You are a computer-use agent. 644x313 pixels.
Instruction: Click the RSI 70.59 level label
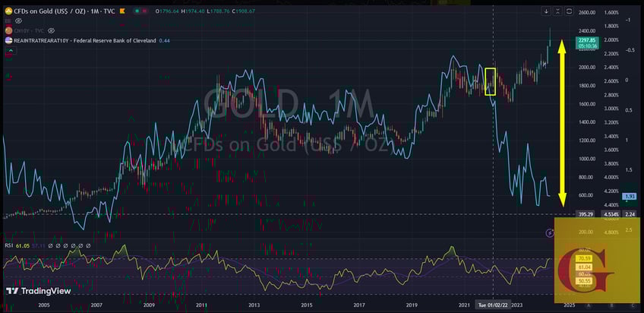coord(583,259)
